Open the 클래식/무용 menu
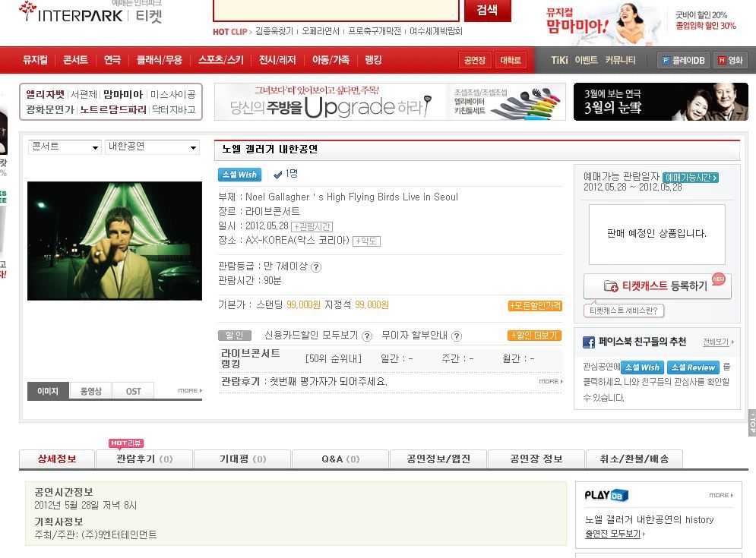This screenshot has height=558, width=756. coord(160,60)
